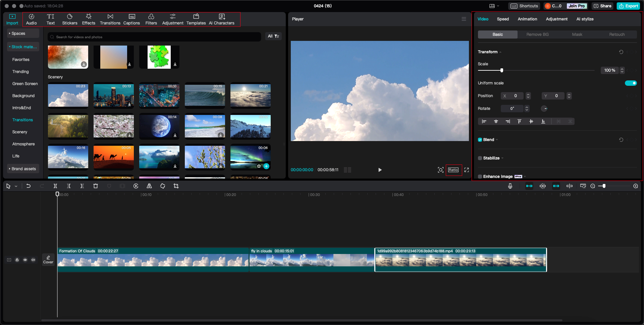Viewport: 644px width, 325px height.
Task: Click the Export button
Action: 629,6
